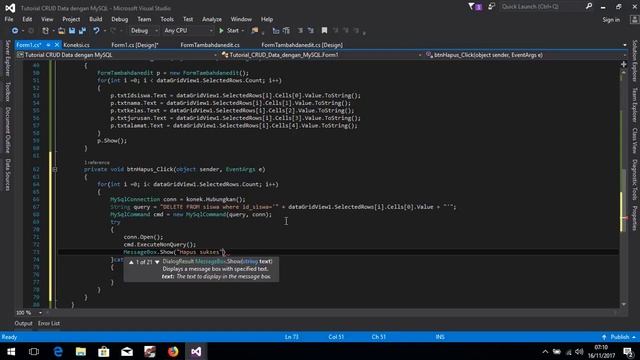Click the Save All icon

(82, 31)
